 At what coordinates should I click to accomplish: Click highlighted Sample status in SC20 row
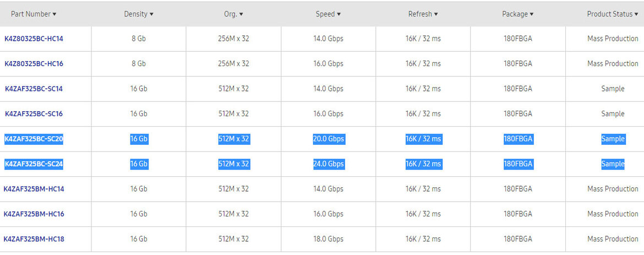(x=613, y=139)
